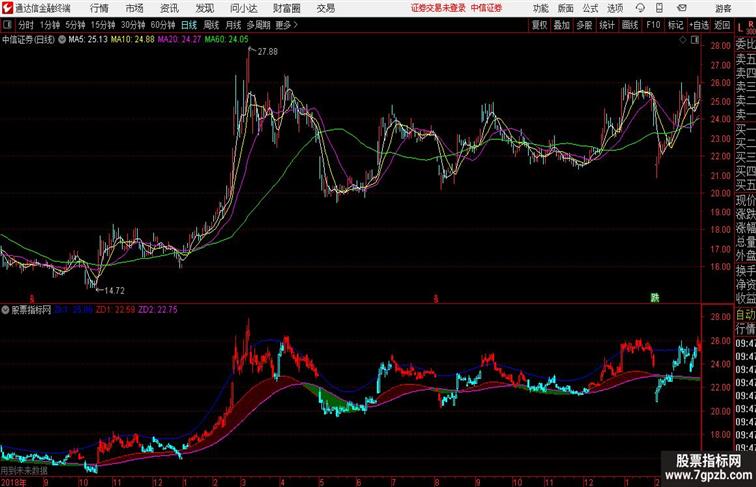The height and width of the screenshot is (487, 756).
Task: Click the green 跌 marker on chart
Action: coord(654,298)
